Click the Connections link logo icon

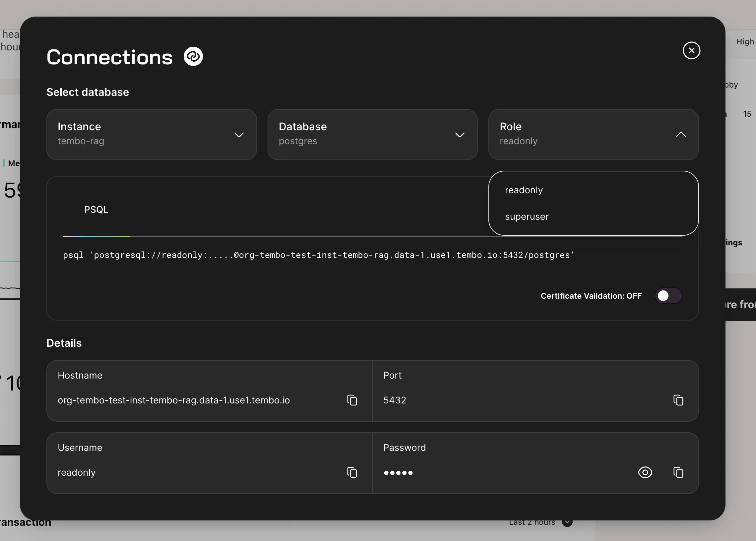tap(193, 56)
